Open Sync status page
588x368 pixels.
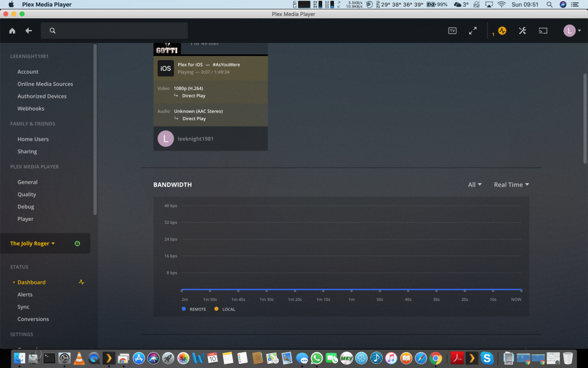click(x=24, y=307)
